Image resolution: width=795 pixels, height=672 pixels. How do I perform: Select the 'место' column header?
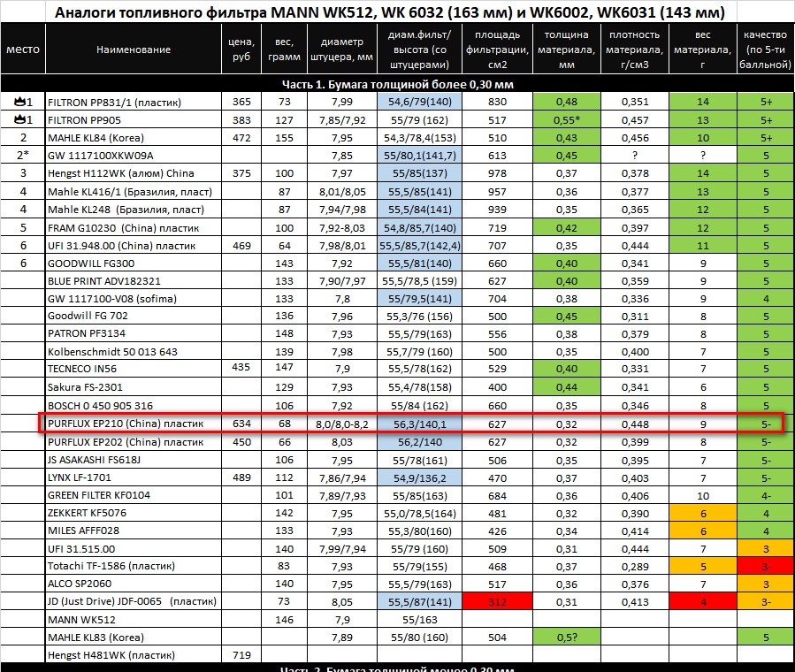click(23, 50)
